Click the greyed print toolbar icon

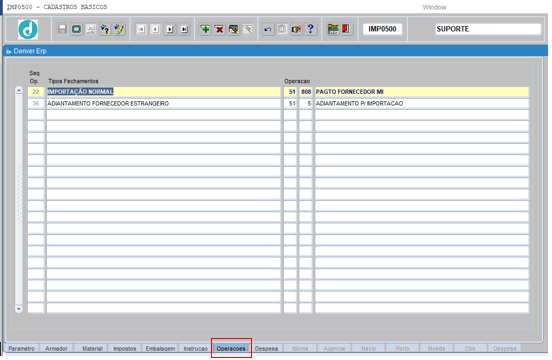[x=91, y=29]
